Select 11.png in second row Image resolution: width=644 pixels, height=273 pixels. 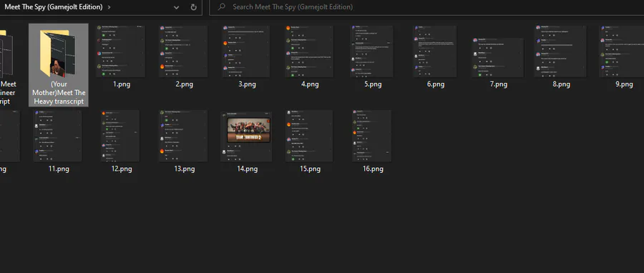59,142
